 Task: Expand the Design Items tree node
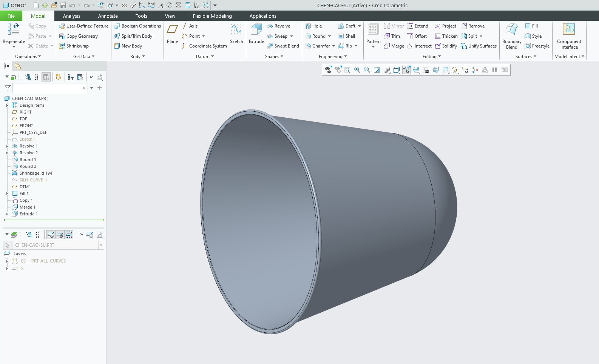pyautogui.click(x=7, y=105)
